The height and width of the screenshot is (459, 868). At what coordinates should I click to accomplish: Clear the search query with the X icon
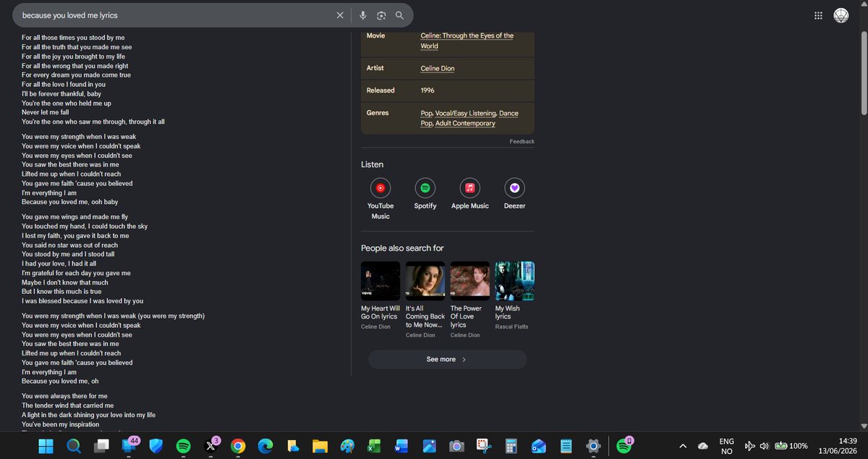pos(340,15)
